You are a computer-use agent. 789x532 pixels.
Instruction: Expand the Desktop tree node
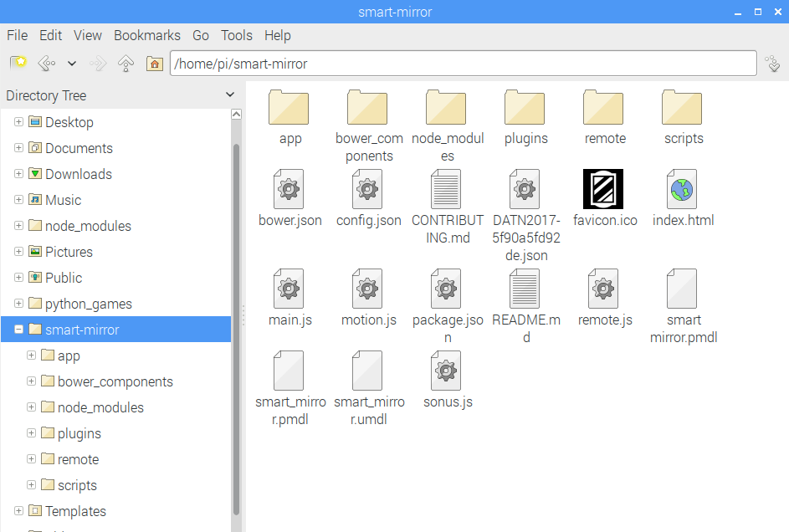click(18, 121)
